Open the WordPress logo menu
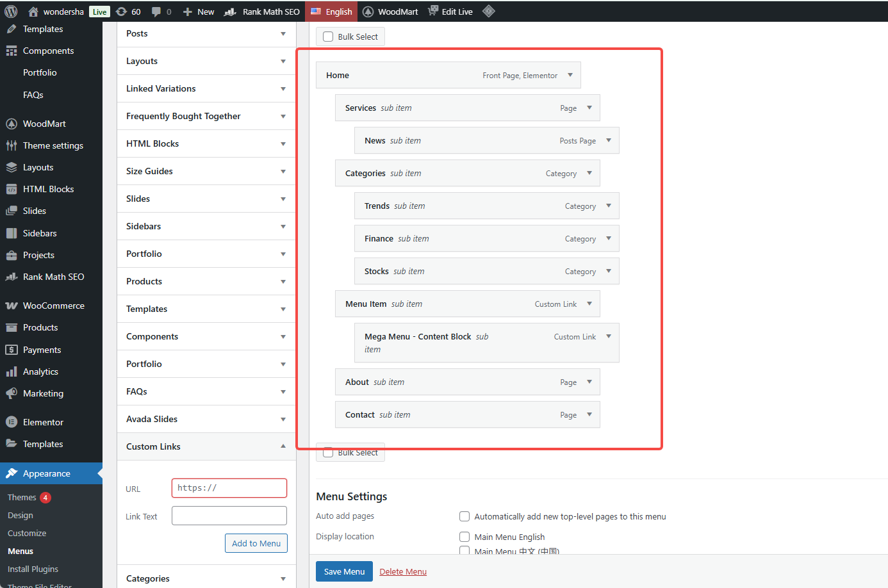 10,11
